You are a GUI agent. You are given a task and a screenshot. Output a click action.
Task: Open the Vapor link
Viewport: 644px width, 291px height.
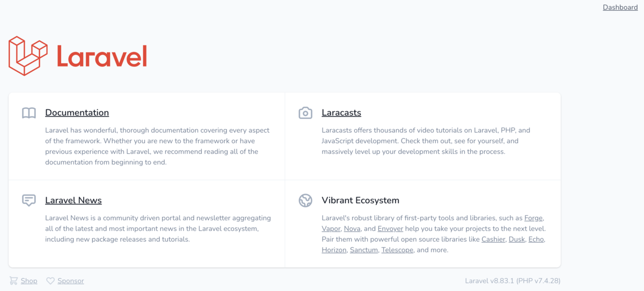[331, 229]
